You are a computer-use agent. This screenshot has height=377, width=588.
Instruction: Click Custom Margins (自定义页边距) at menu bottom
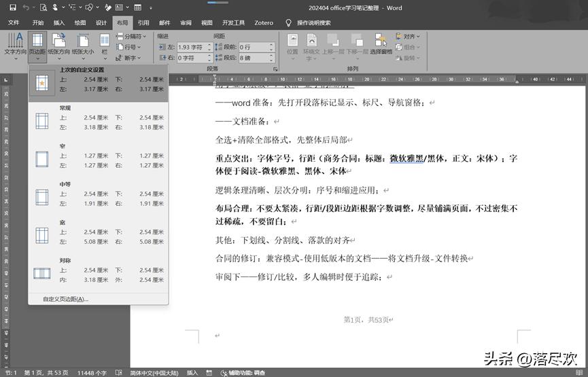click(65, 299)
